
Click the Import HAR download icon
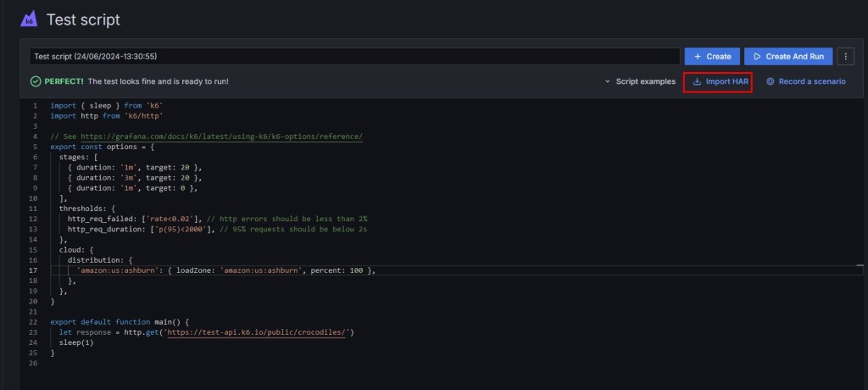pyautogui.click(x=697, y=81)
